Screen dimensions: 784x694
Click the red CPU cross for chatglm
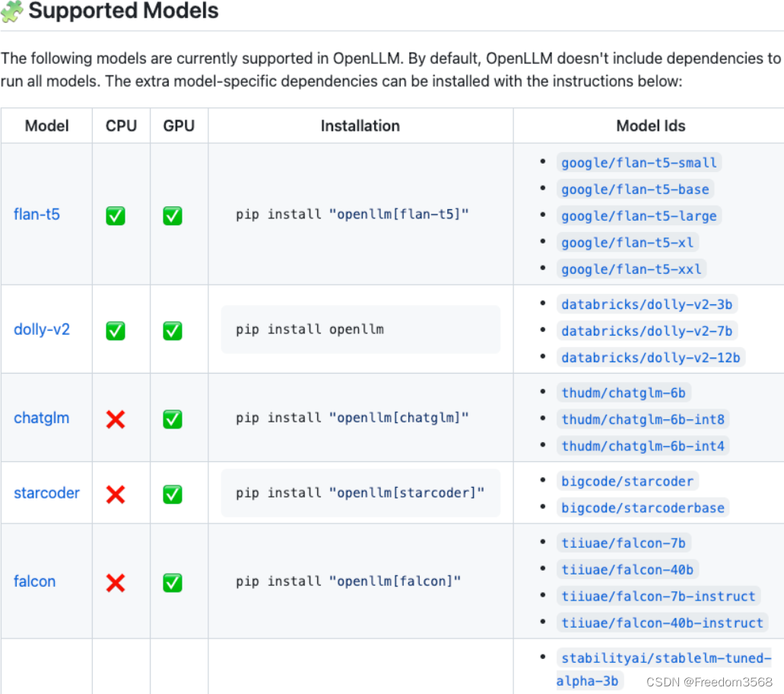[x=116, y=419]
